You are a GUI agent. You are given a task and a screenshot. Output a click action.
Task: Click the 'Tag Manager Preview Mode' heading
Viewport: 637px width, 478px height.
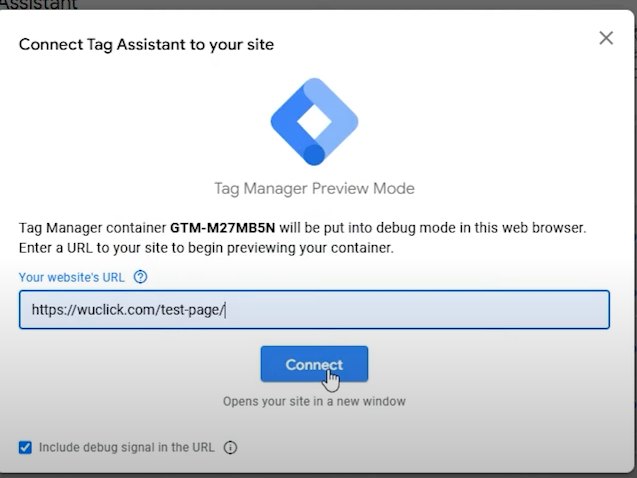(x=314, y=189)
